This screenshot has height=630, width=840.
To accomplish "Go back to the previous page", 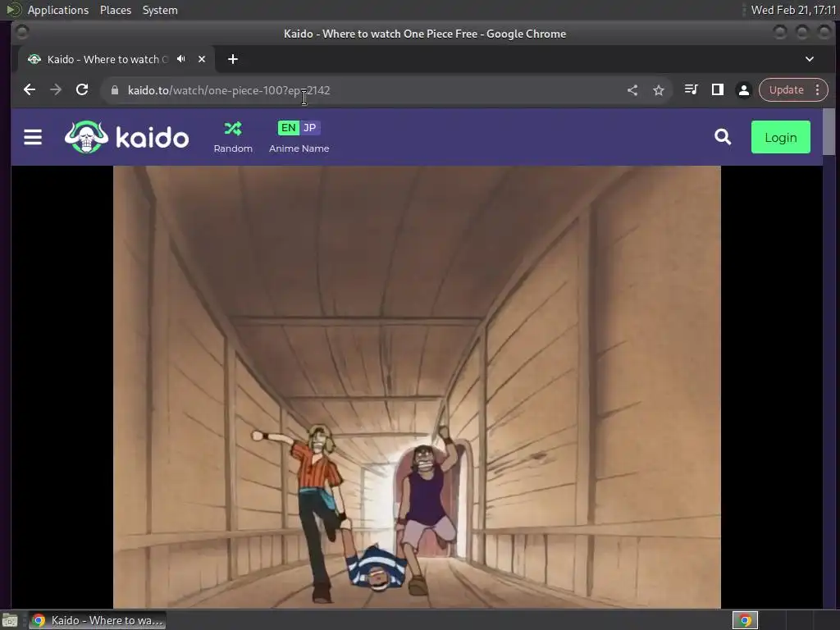I will tap(30, 90).
